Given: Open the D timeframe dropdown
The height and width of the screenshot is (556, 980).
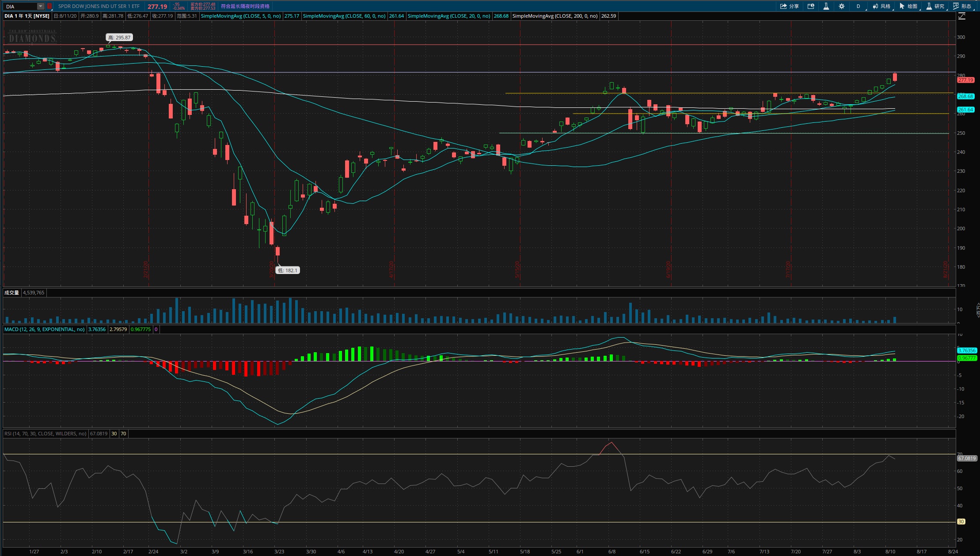Looking at the screenshot, I should click(x=859, y=6).
